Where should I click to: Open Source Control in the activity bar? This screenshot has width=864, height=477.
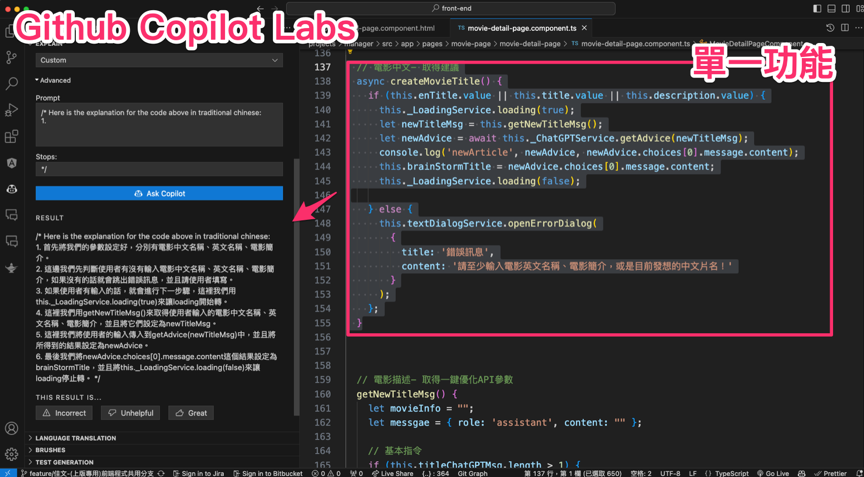click(11, 57)
